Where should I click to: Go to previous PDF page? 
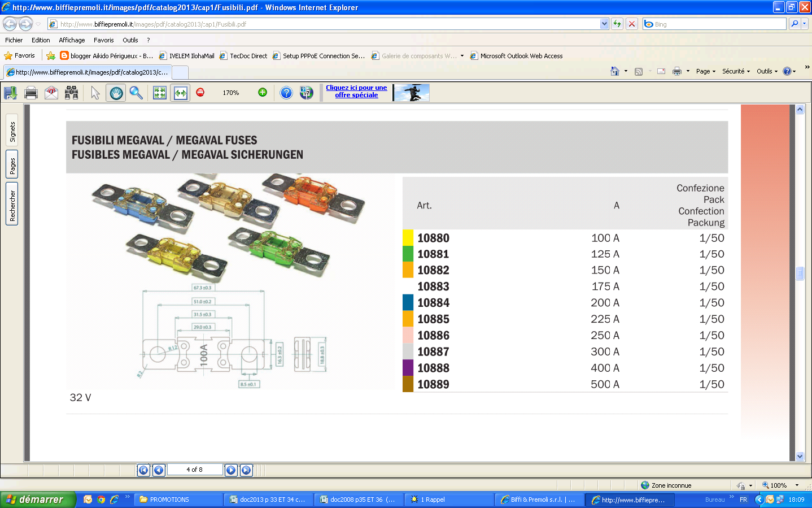tap(159, 470)
